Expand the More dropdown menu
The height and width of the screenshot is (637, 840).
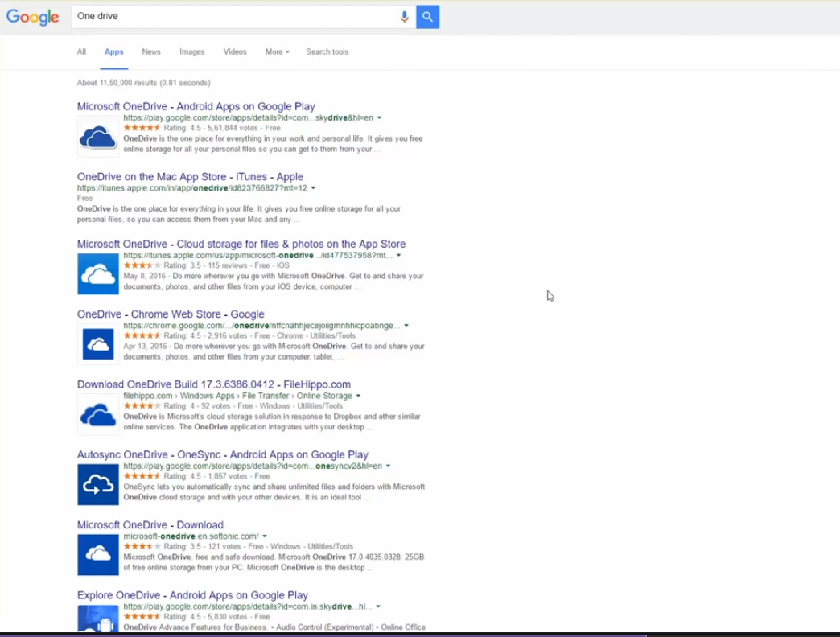pyautogui.click(x=277, y=52)
